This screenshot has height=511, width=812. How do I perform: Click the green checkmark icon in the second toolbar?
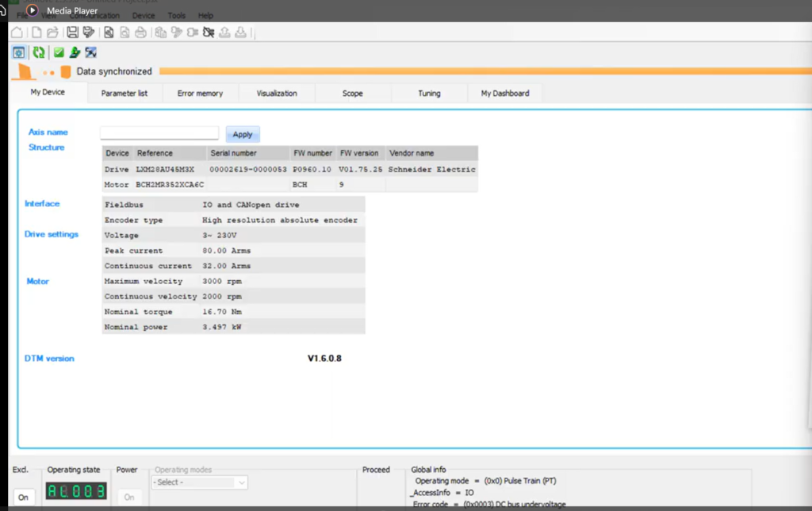coord(59,53)
